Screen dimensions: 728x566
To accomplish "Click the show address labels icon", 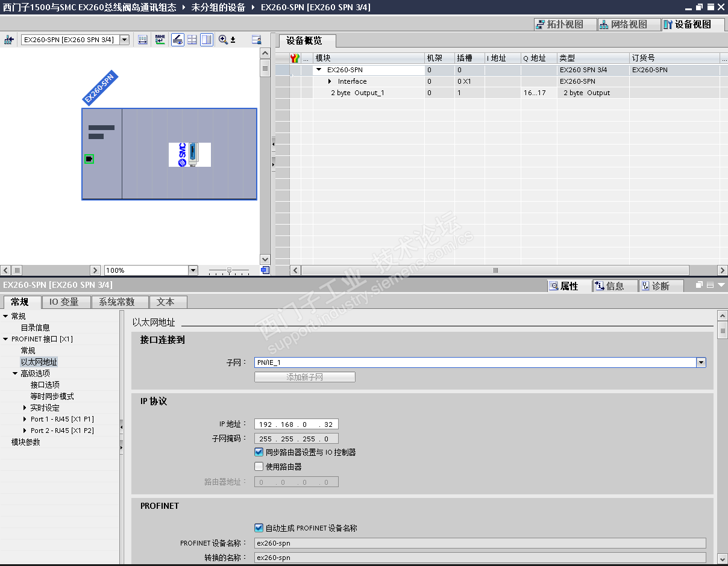I will pos(143,40).
